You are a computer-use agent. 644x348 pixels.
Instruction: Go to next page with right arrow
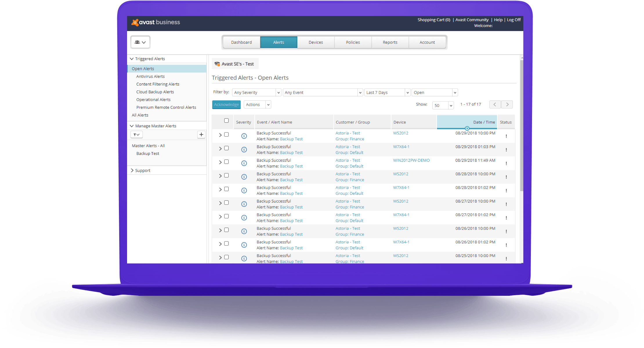click(x=507, y=104)
